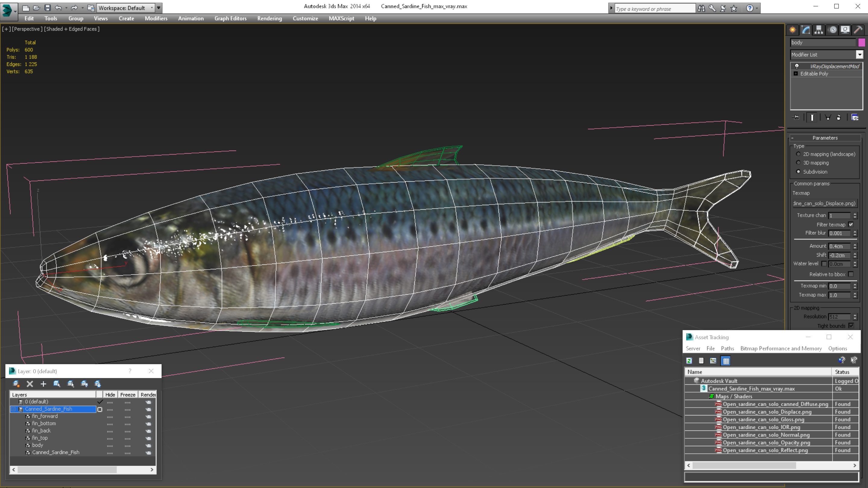Click the pink object color swatch
Viewport: 868px width, 488px height.
click(x=861, y=42)
